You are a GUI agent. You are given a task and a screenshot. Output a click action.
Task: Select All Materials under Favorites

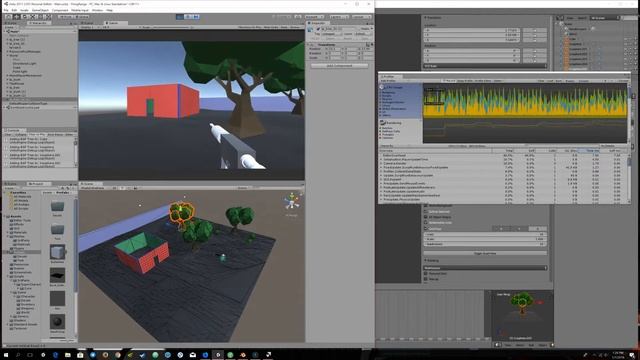point(22,196)
